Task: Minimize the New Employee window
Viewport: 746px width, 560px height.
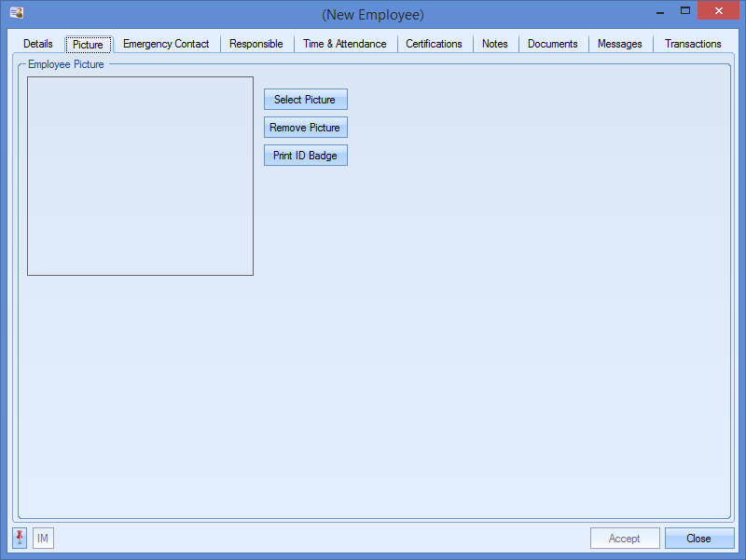Action: click(x=660, y=11)
